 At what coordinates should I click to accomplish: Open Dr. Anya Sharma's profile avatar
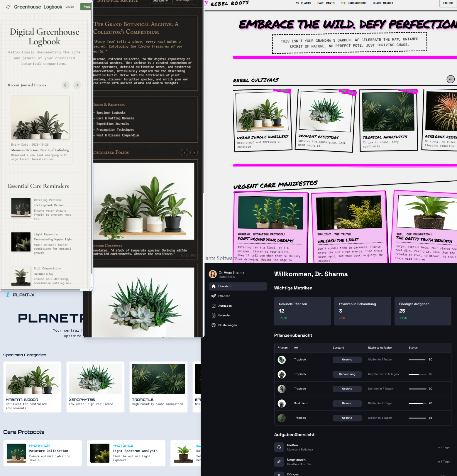pyautogui.click(x=213, y=274)
